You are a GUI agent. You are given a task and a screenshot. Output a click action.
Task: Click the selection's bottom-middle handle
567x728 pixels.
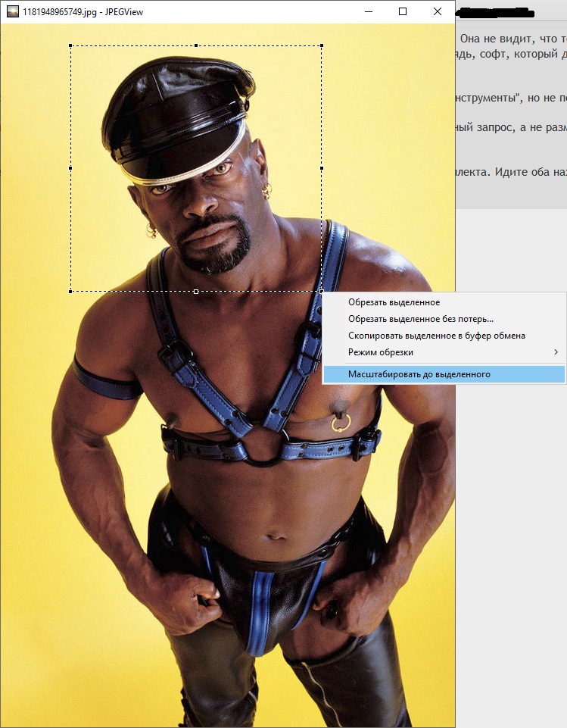coord(196,292)
